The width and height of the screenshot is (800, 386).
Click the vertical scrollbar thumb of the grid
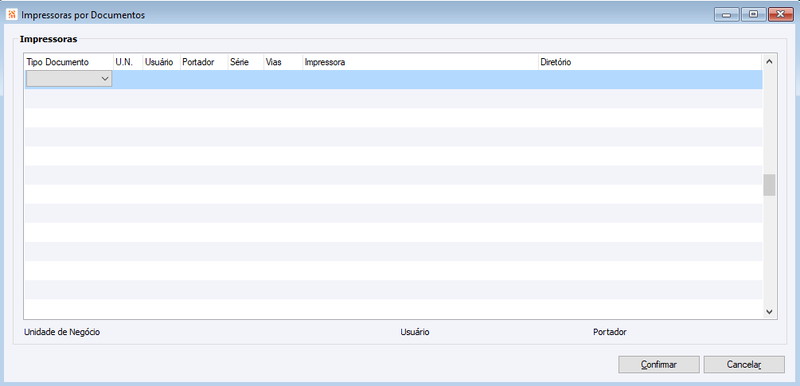769,185
